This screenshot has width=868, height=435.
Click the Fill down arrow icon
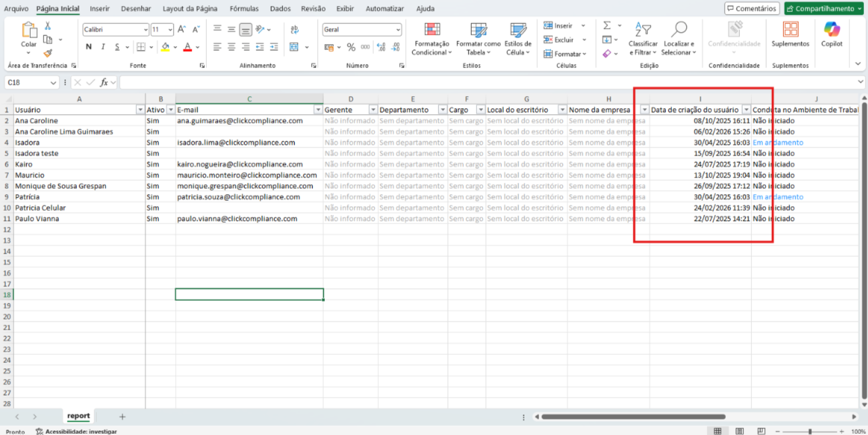point(606,39)
